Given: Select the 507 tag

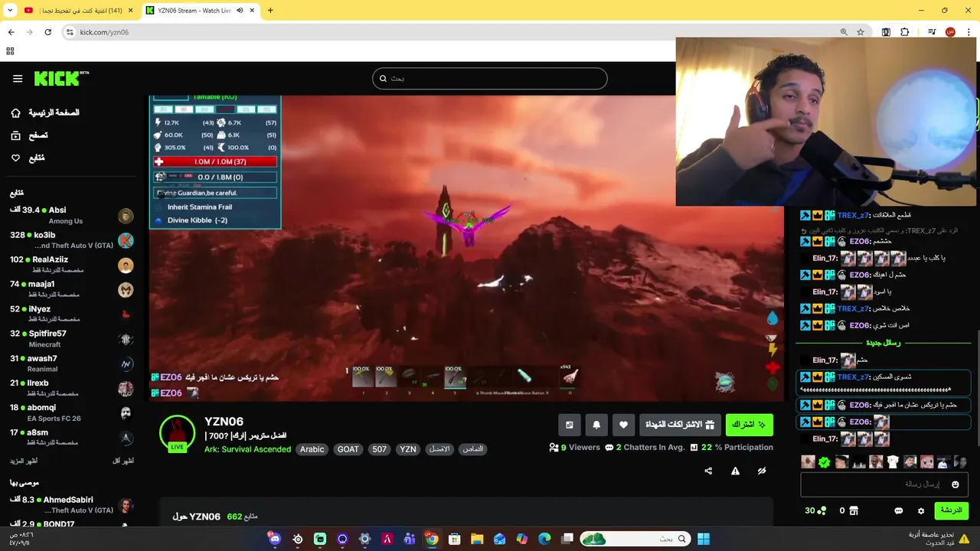Looking at the screenshot, I should (x=380, y=449).
